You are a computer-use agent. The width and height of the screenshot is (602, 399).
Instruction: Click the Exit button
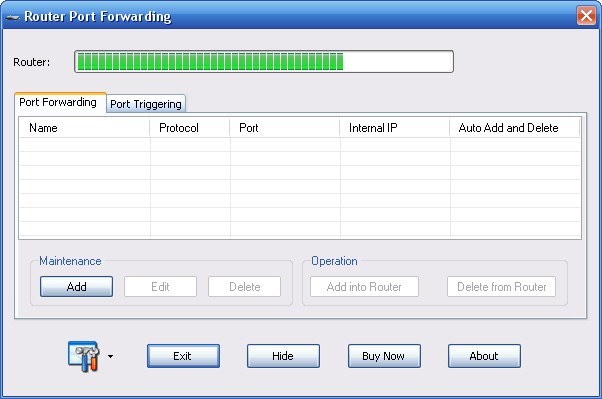(x=184, y=356)
